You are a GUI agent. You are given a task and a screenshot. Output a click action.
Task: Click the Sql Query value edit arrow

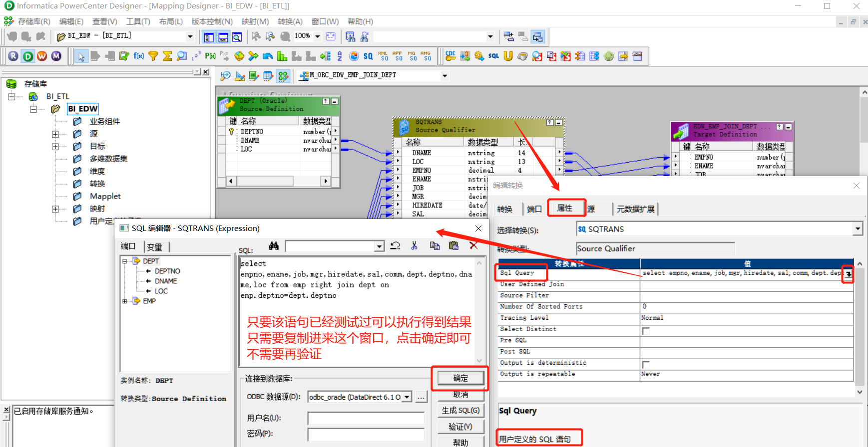pyautogui.click(x=848, y=274)
